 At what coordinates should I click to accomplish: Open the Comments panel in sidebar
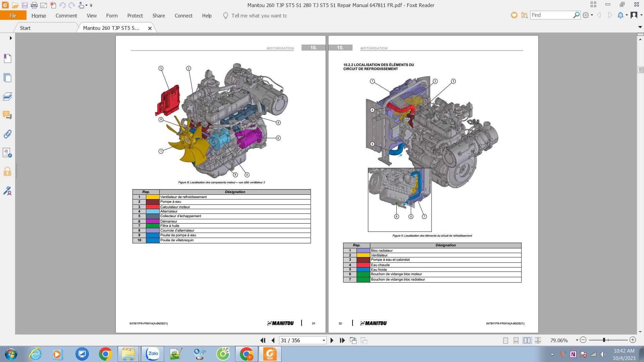pyautogui.click(x=7, y=115)
